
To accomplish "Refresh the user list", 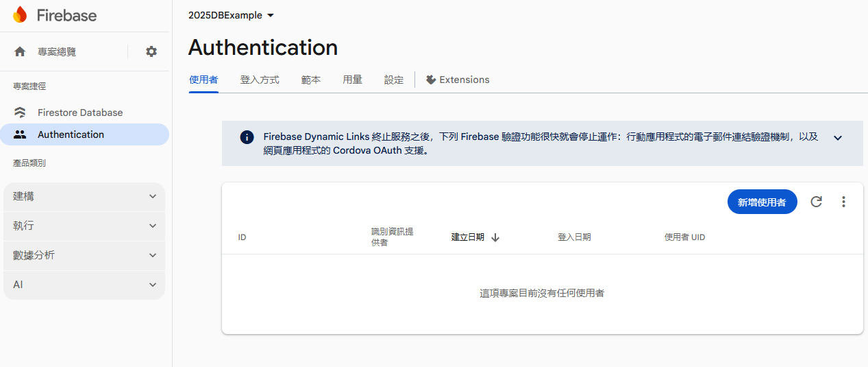I will [816, 202].
